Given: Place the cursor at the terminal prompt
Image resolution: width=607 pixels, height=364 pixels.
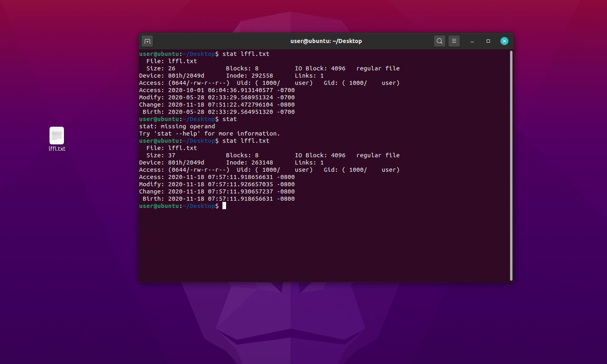Looking at the screenshot, I should [x=224, y=206].
